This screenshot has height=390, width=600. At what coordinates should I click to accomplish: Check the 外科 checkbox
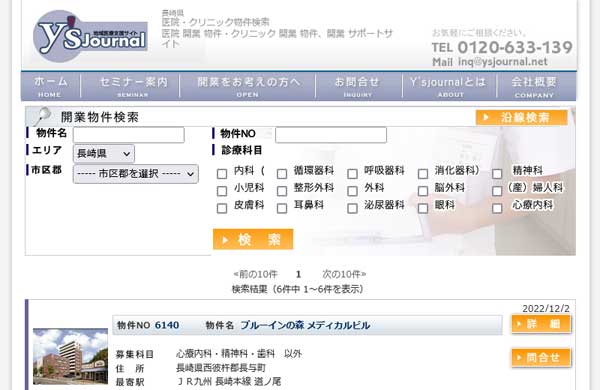click(352, 191)
